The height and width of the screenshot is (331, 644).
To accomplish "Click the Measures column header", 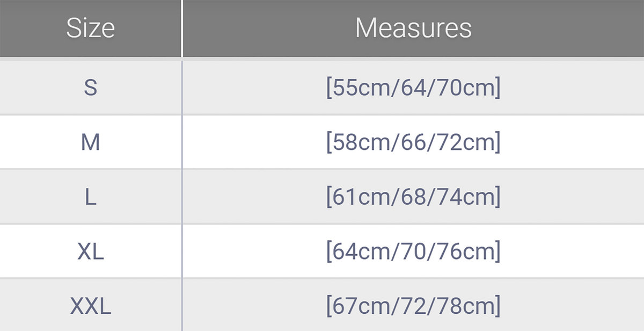I will 413,28.
